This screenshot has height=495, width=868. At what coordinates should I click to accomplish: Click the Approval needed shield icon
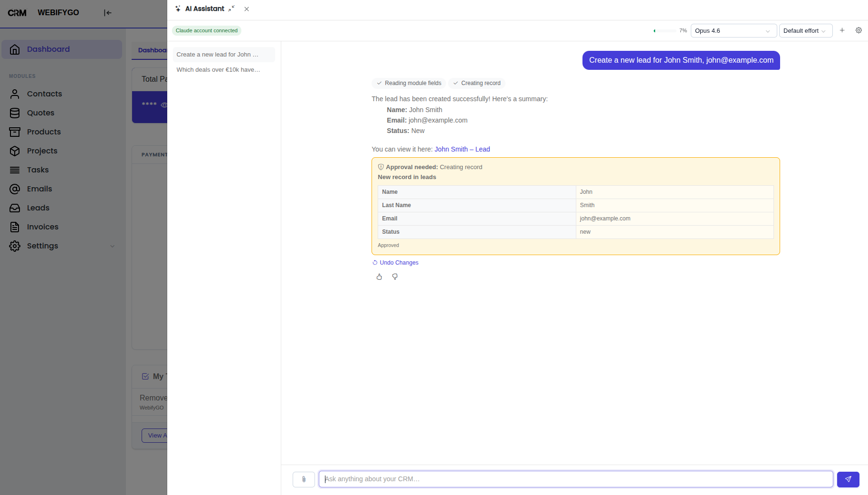pyautogui.click(x=381, y=167)
